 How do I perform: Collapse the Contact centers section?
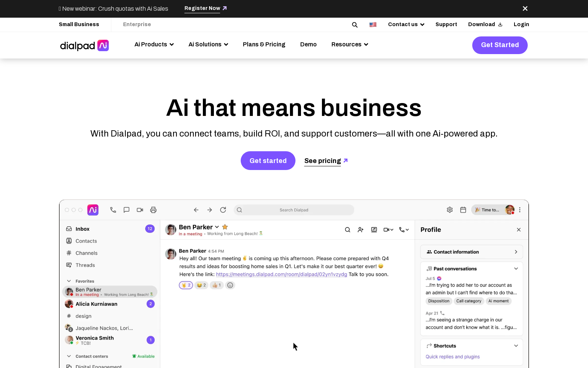(69, 356)
